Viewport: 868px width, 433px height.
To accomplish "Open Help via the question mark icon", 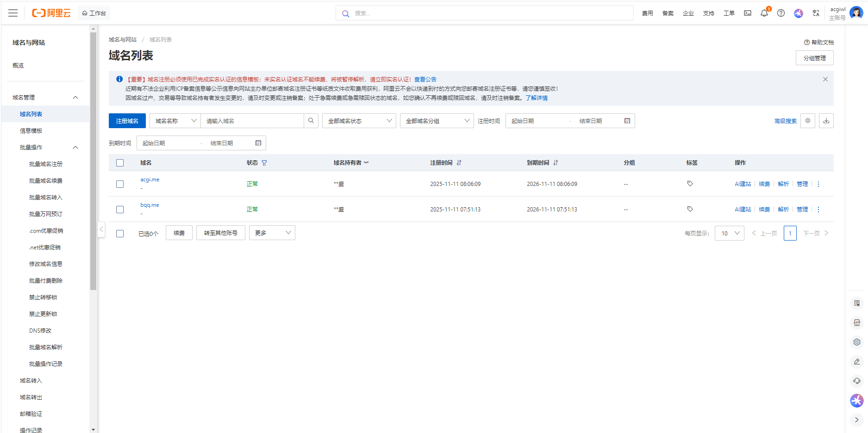I will (x=781, y=13).
